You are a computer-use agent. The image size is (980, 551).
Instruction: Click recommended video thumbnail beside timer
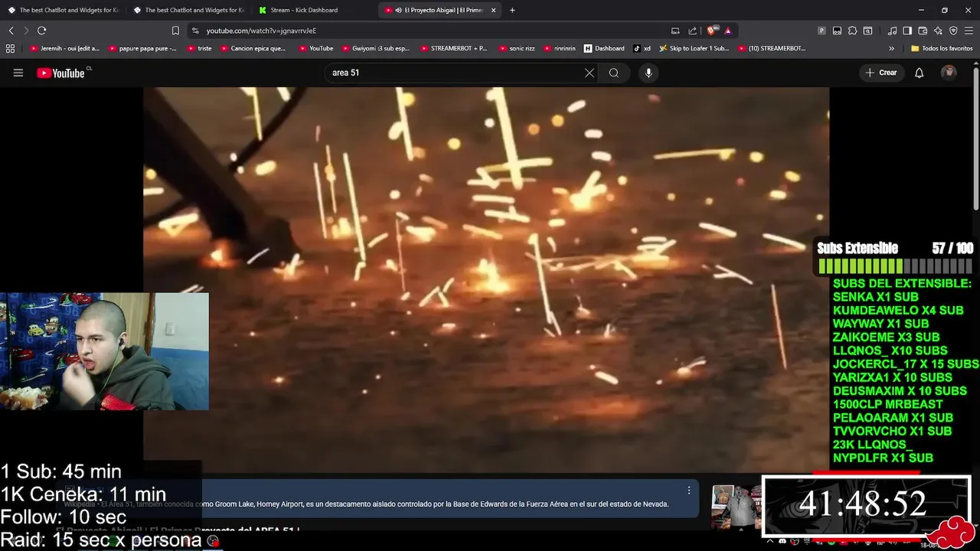[x=736, y=507]
